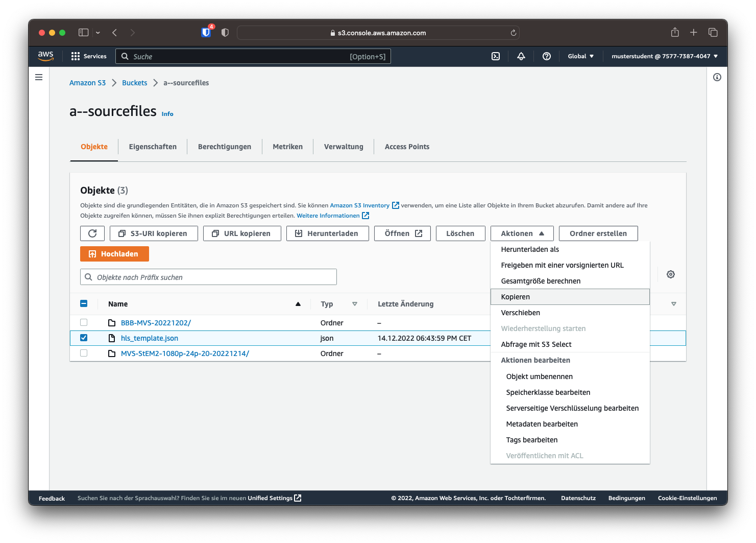Click the rightmost column sort arrow in the table header
Image resolution: width=756 pixels, height=543 pixels.
click(x=674, y=304)
